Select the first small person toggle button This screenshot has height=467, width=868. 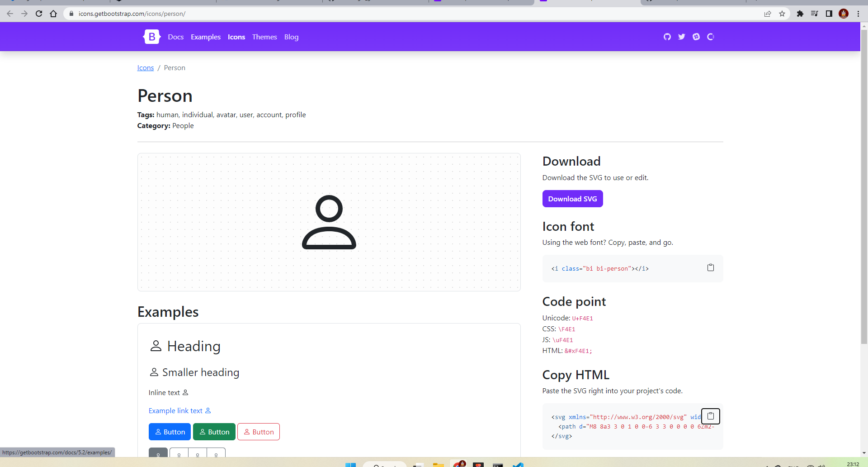coord(158,454)
